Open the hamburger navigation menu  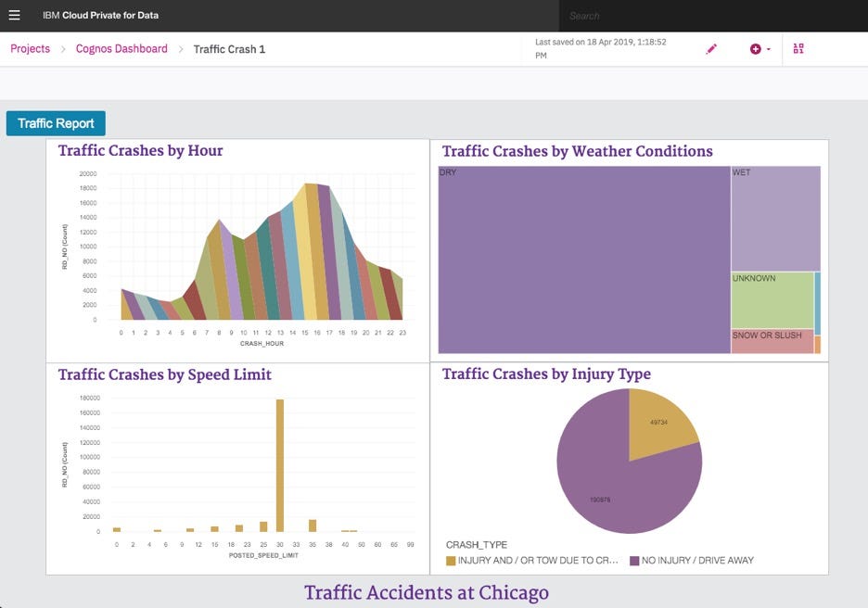(x=15, y=15)
